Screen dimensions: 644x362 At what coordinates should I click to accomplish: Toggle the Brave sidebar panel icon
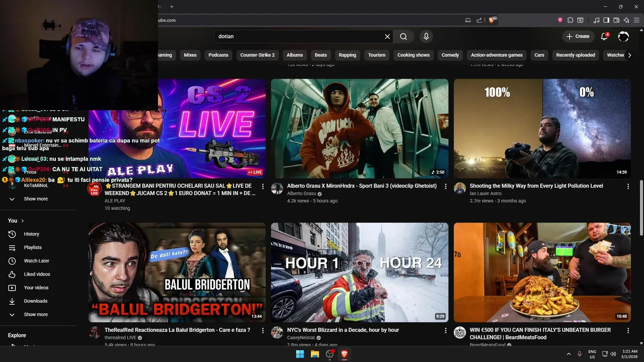point(606,20)
